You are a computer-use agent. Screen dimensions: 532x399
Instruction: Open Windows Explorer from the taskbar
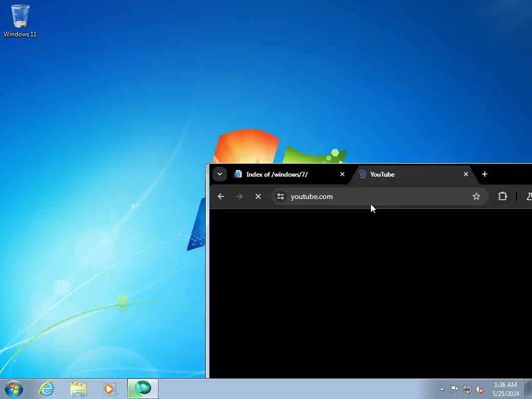(79, 389)
